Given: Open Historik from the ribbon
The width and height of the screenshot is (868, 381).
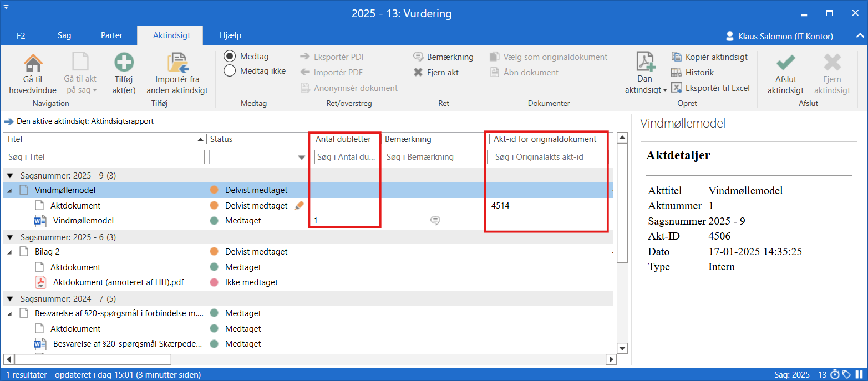Looking at the screenshot, I should [x=676, y=73].
